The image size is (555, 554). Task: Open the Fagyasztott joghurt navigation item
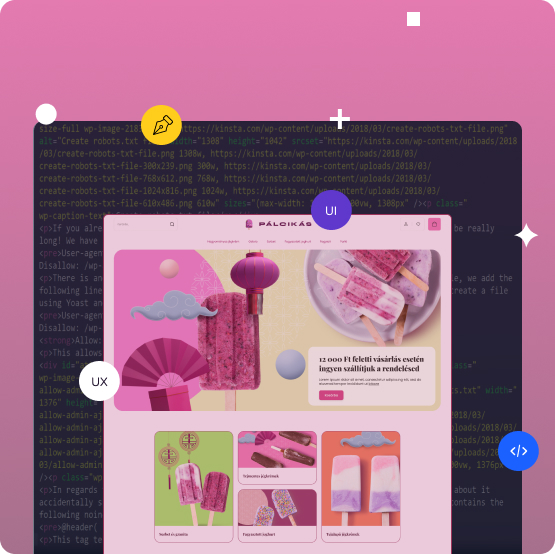pos(298,241)
